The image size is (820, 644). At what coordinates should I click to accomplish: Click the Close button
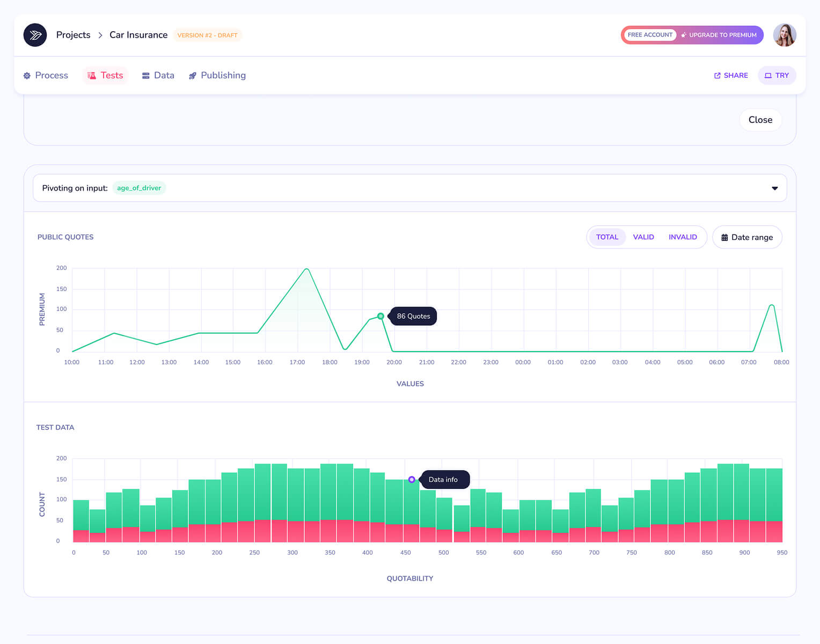[760, 120]
